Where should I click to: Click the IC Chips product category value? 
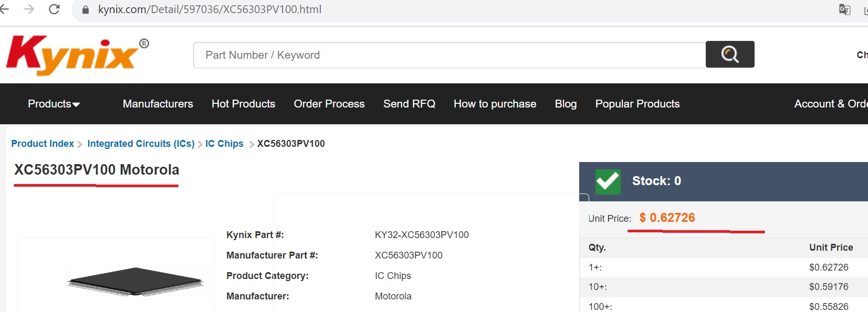click(x=393, y=276)
